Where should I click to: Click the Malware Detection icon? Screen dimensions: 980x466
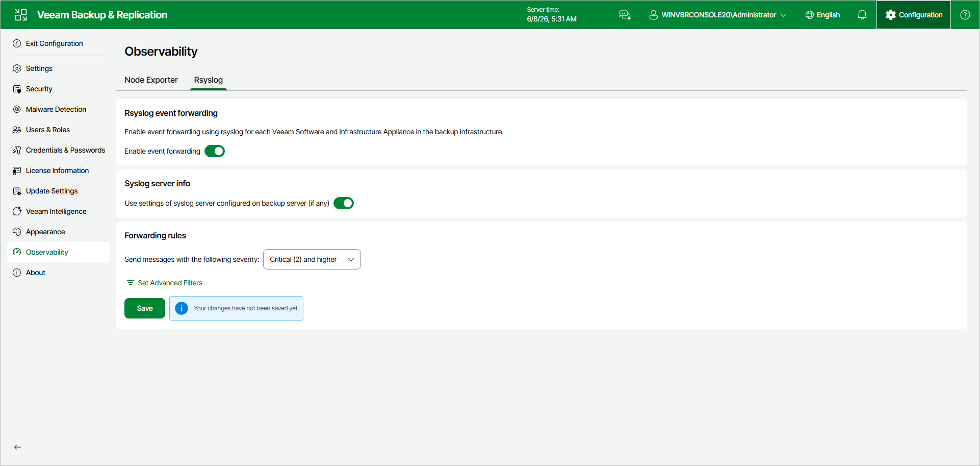pos(17,109)
